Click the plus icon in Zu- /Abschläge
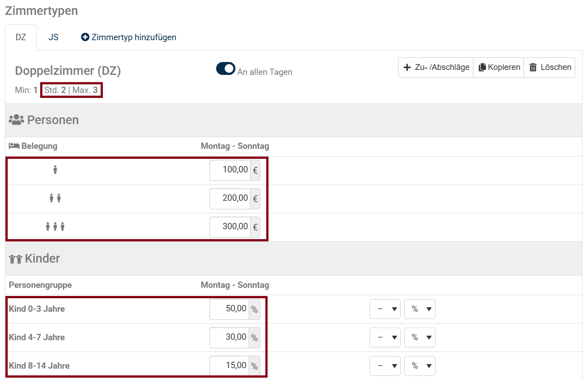This screenshot has height=379, width=588. 407,67
